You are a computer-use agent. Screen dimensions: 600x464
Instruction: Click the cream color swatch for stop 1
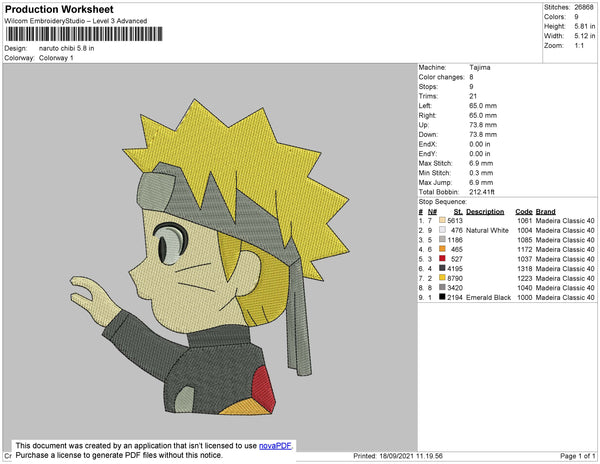click(442, 220)
